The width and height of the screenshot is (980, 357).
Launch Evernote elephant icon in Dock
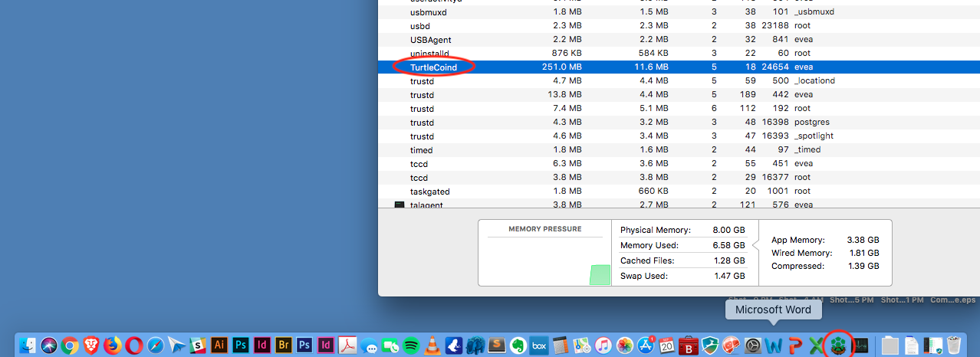pos(518,345)
